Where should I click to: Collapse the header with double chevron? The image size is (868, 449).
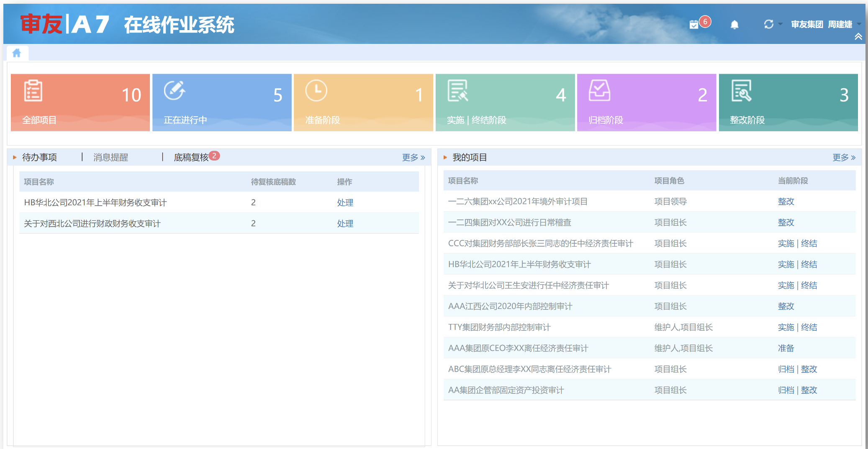pyautogui.click(x=858, y=37)
